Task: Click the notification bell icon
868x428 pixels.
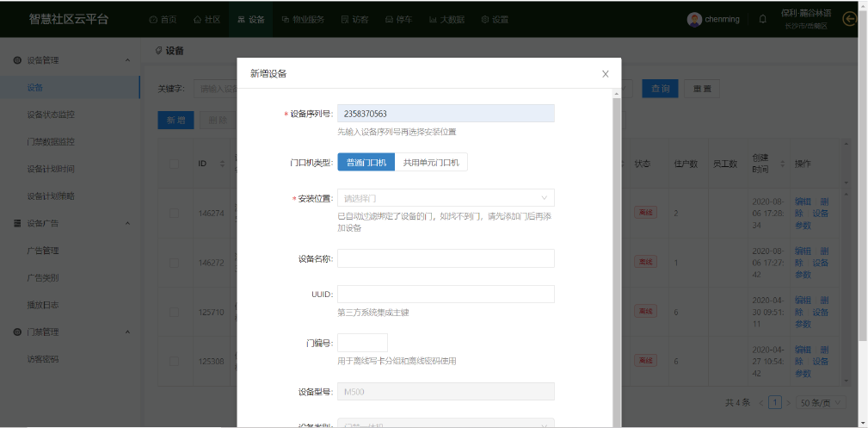Action: 763,20
